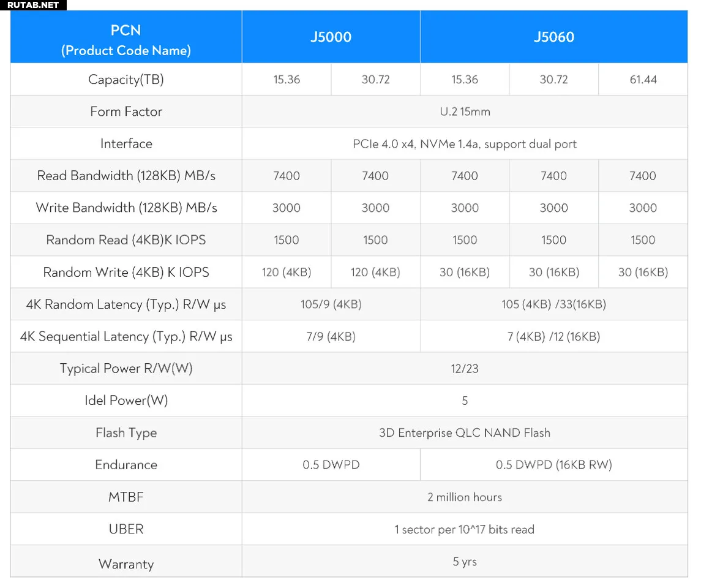Select the 1 sector per 10^17 bits read cell
The width and height of the screenshot is (701, 588).
pos(465,529)
